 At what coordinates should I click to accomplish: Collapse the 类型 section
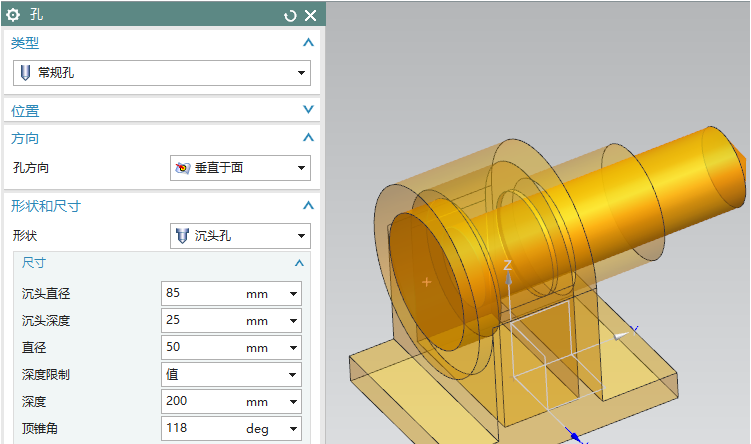308,43
